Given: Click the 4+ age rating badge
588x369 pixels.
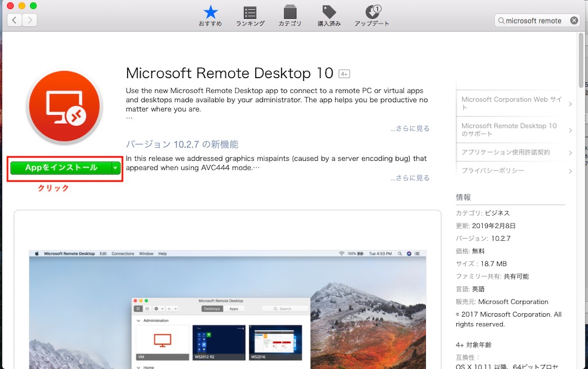Looking at the screenshot, I should (x=344, y=74).
